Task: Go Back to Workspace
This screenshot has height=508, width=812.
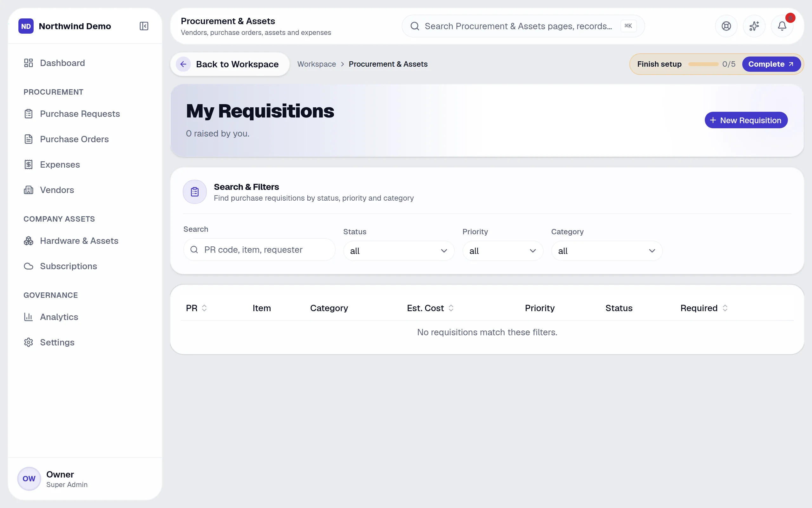Action: [x=230, y=64]
